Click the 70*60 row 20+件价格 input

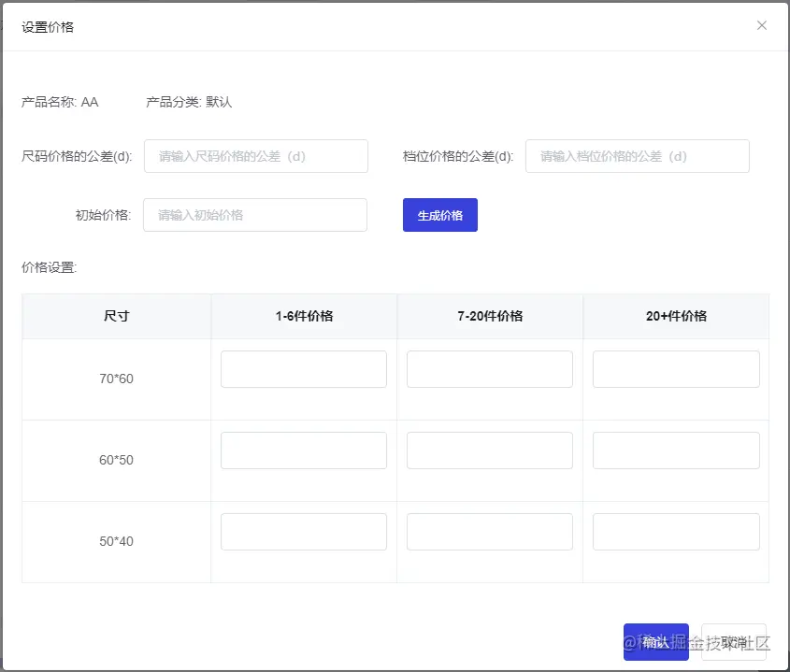(x=676, y=369)
